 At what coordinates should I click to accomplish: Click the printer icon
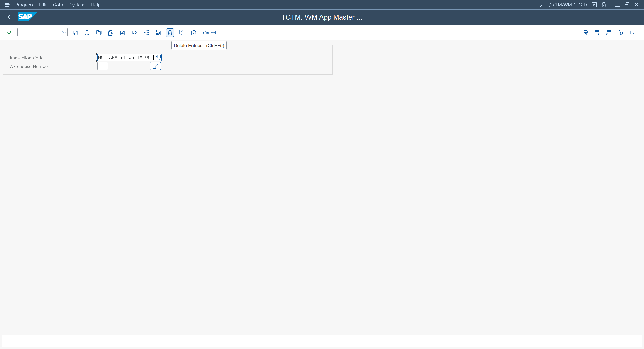(585, 33)
